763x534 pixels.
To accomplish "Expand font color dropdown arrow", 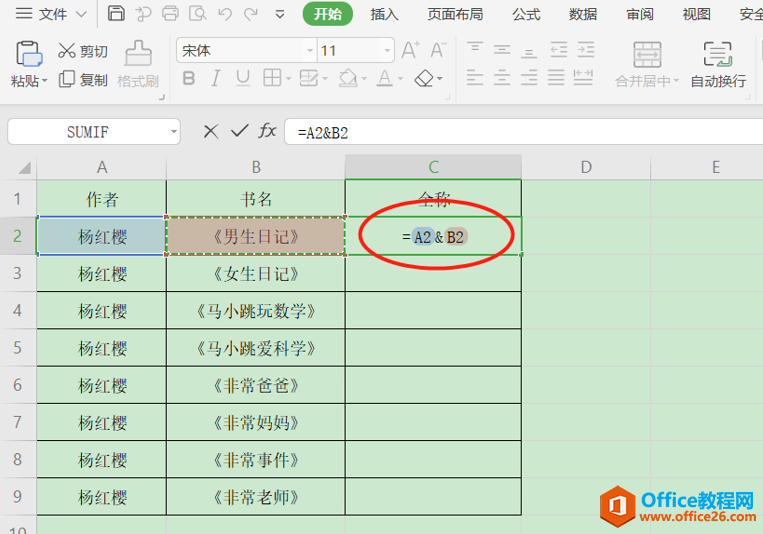I will [400, 78].
